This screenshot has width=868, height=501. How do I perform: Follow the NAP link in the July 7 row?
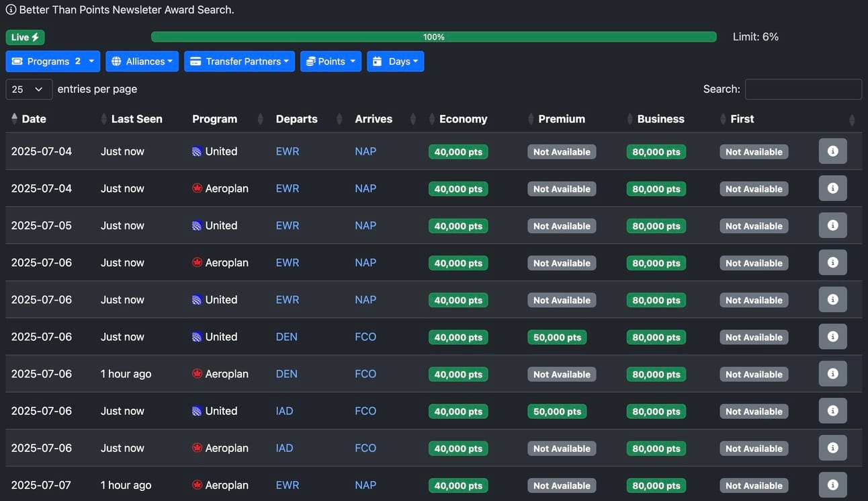(x=365, y=484)
